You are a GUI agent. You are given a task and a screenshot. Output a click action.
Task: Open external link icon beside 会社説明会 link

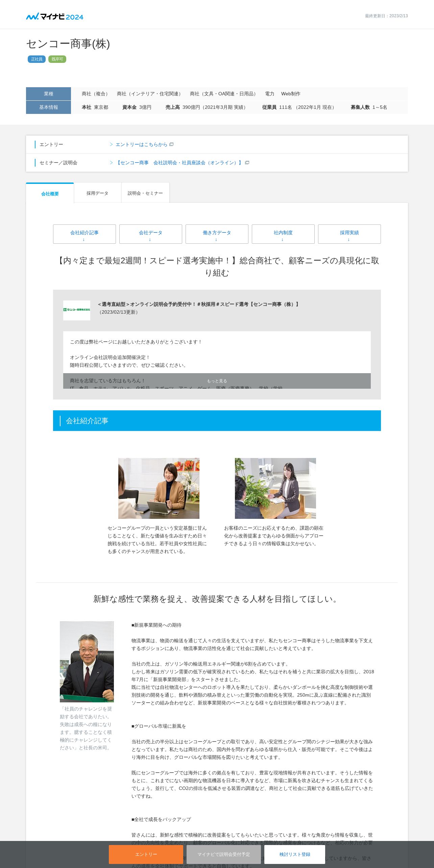point(247,163)
